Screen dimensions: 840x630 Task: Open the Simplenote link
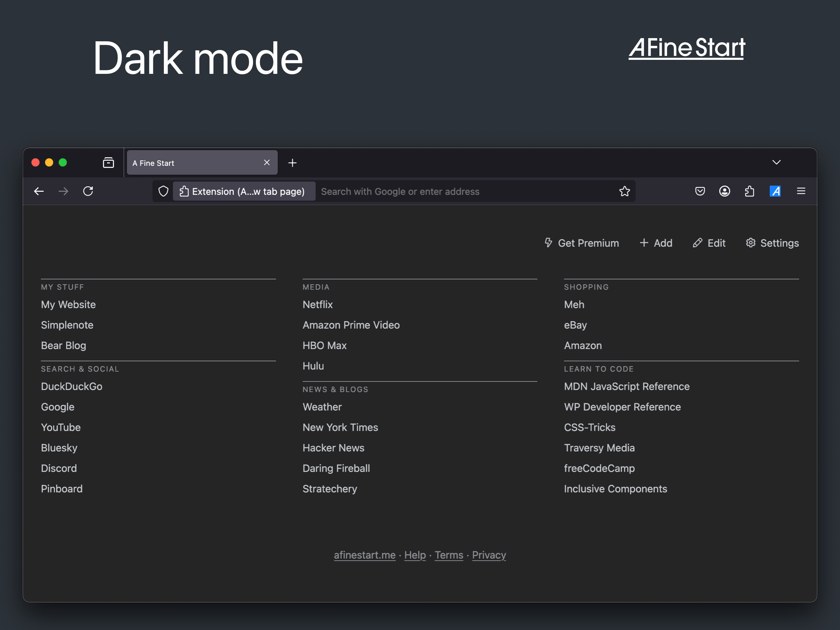point(67,325)
